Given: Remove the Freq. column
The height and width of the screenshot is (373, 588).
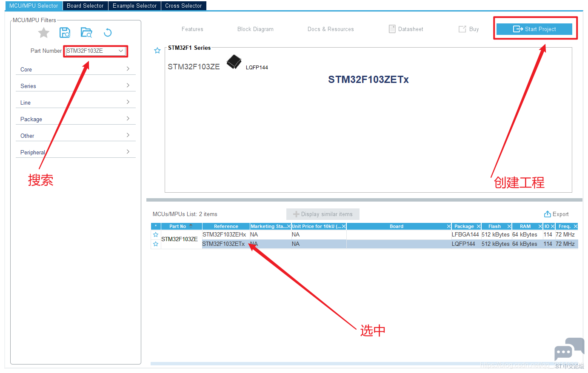Looking at the screenshot, I should (x=576, y=226).
